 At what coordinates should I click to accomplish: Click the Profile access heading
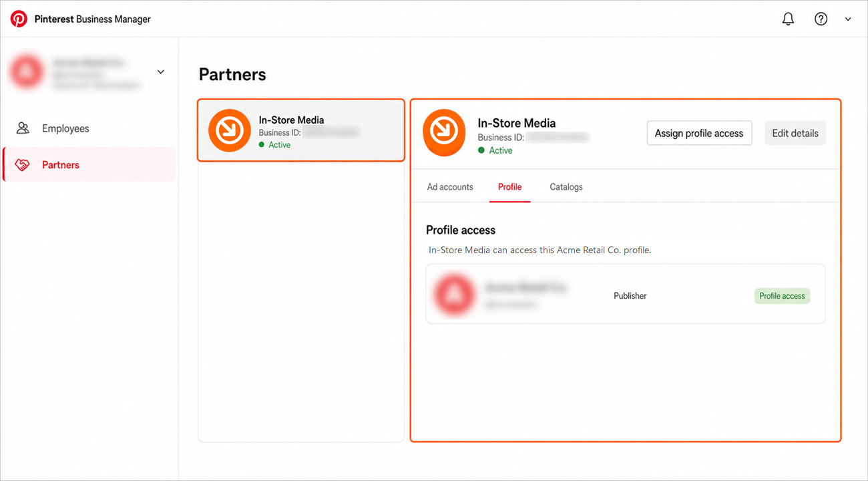(x=461, y=230)
